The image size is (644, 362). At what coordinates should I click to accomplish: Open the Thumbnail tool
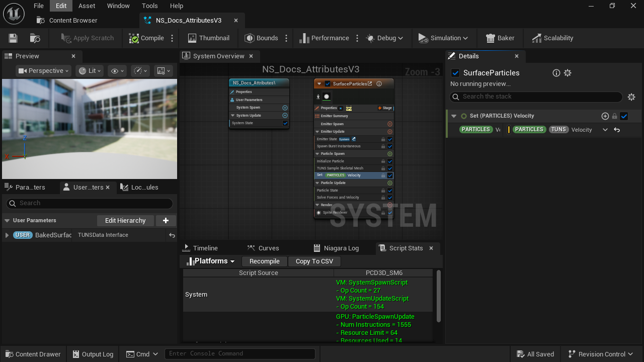209,38
